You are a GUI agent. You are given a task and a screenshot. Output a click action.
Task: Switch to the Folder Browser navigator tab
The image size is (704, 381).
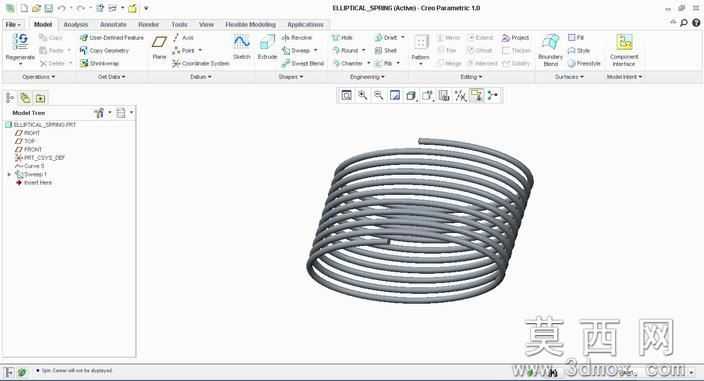point(25,98)
